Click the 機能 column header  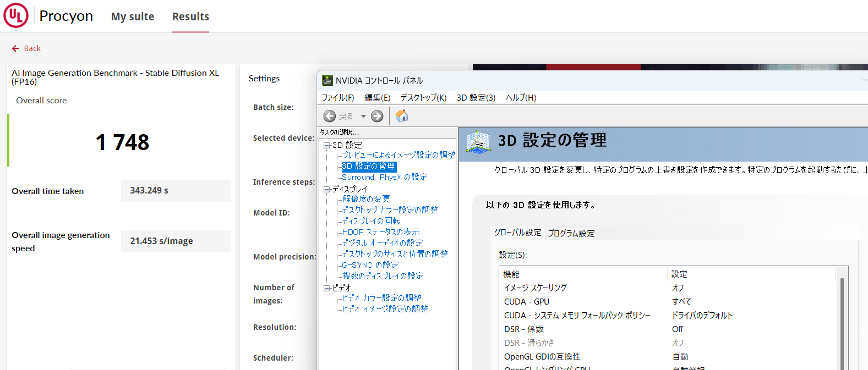point(583,274)
